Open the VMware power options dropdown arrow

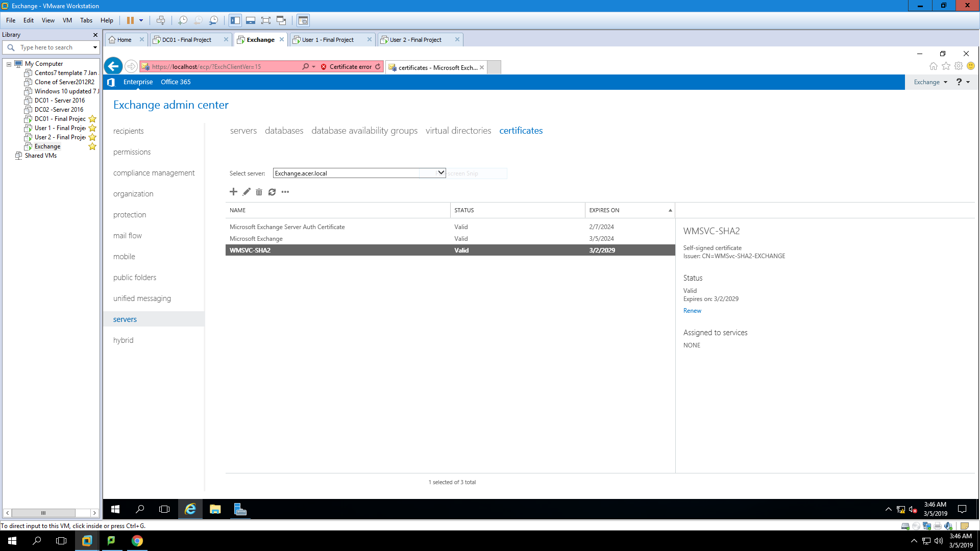tap(141, 20)
